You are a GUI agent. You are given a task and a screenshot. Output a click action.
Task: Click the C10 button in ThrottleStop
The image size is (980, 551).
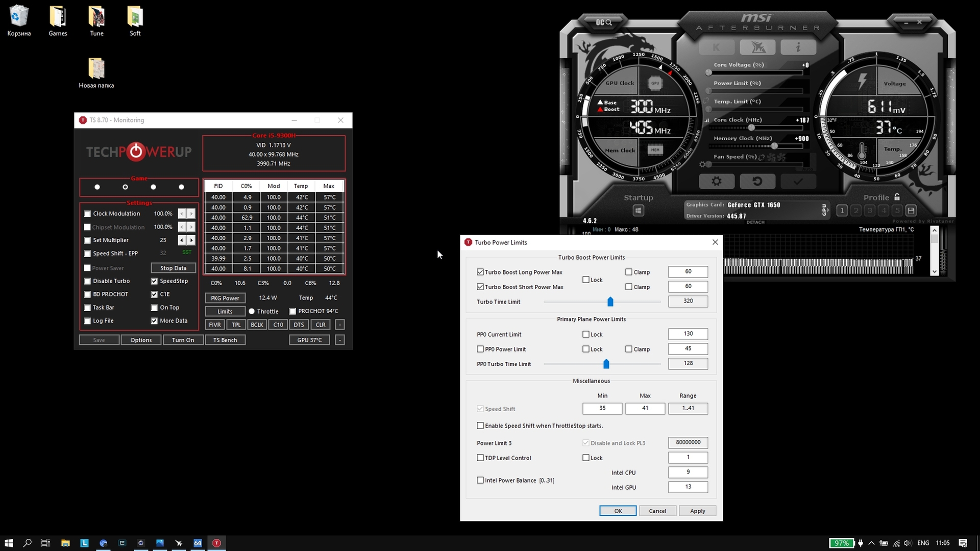coord(278,324)
